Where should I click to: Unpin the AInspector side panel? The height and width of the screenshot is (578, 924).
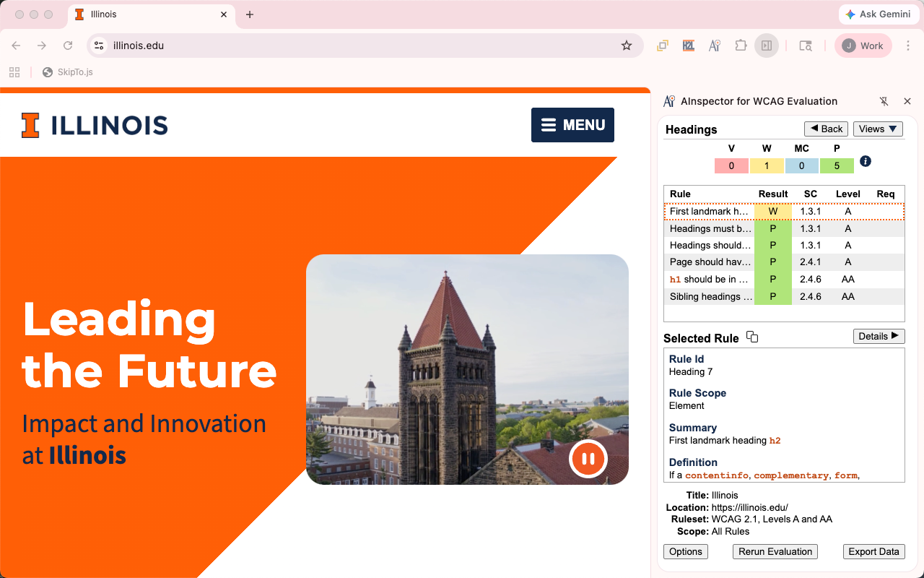pyautogui.click(x=884, y=101)
